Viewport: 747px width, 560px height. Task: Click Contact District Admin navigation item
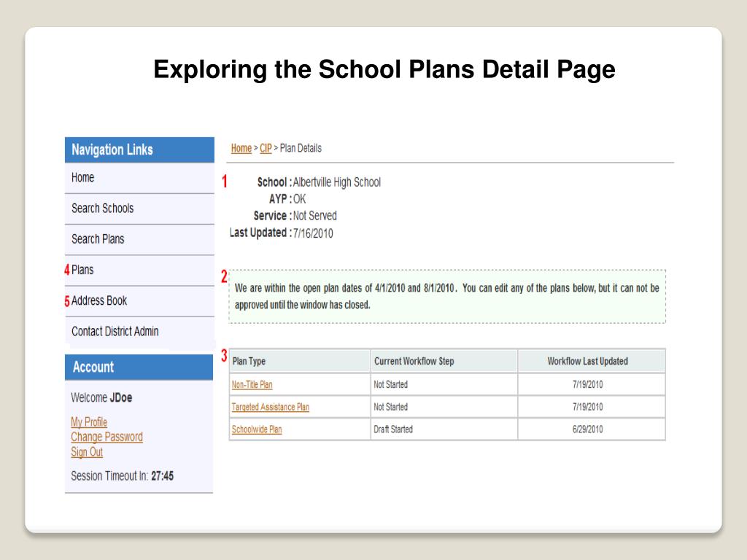(139, 332)
